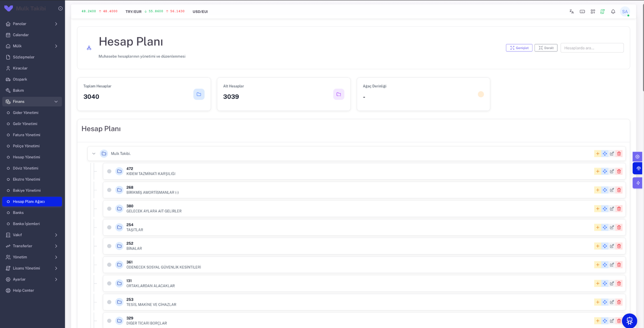Click the Daralt button
This screenshot has height=328, width=644.
(546, 48)
